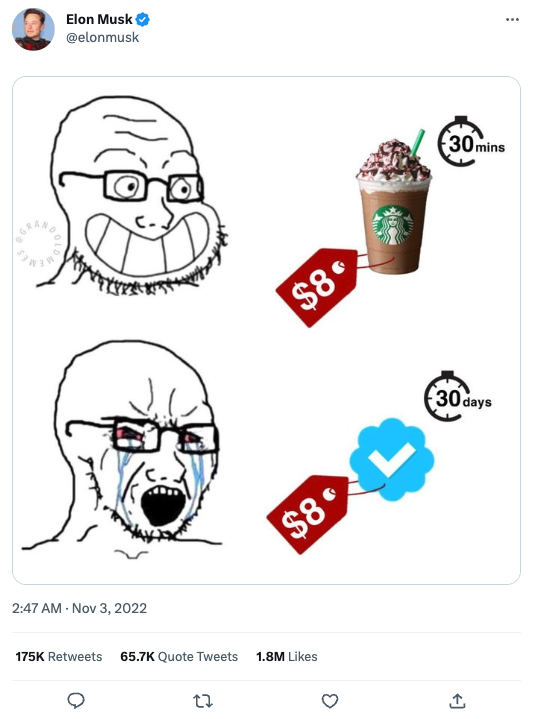The image size is (535, 719).
Task: View the 65.7K Quote Tweets list
Action: pyautogui.click(x=179, y=657)
